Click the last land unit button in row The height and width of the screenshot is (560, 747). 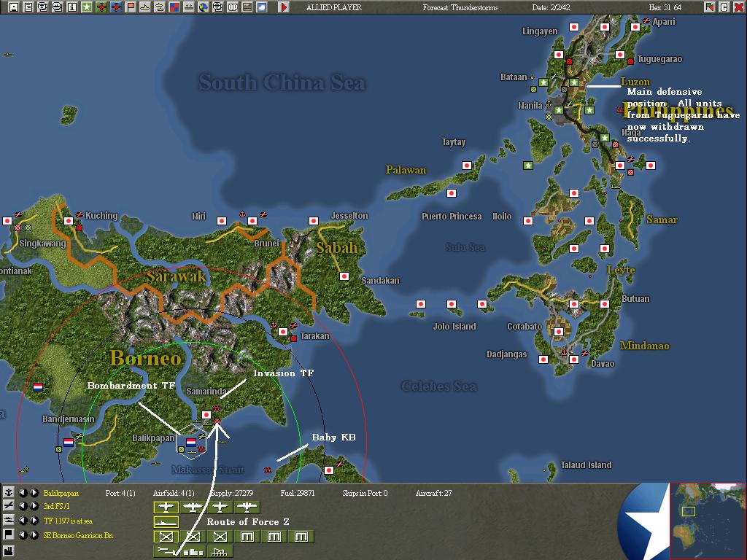pos(301,537)
